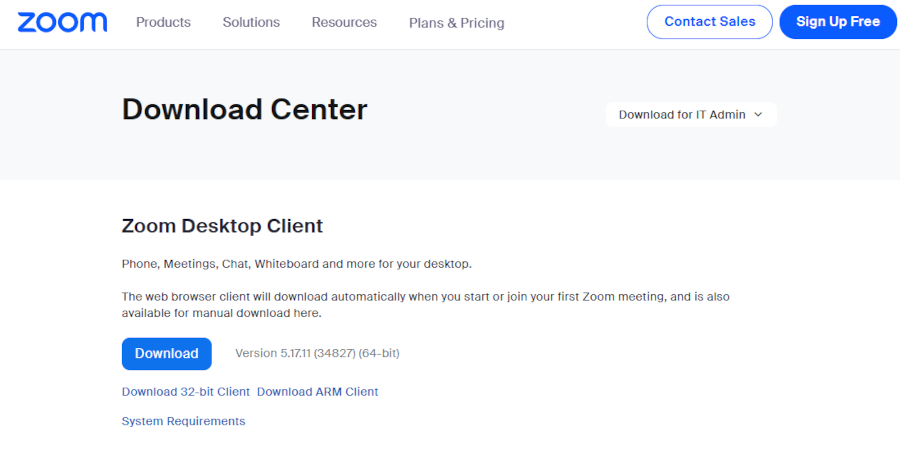The width and height of the screenshot is (900, 450).
Task: Open the System Requirements link
Action: (x=183, y=421)
